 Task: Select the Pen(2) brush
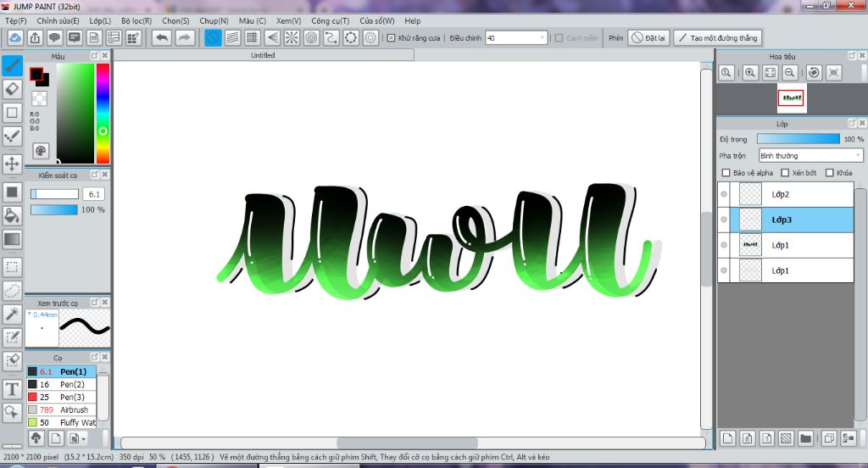[x=61, y=384]
